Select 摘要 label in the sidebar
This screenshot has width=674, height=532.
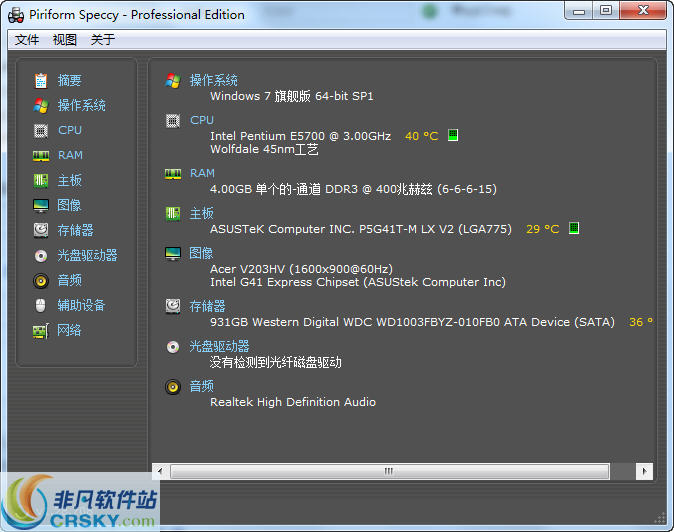tap(70, 80)
